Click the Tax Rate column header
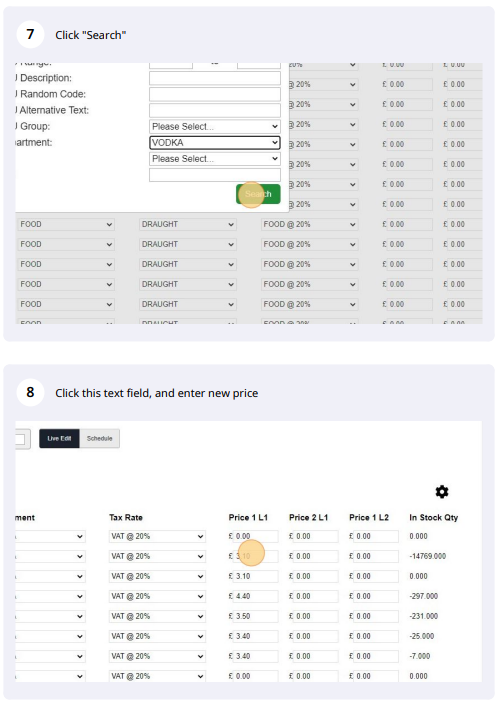The height and width of the screenshot is (704, 499). [x=126, y=518]
